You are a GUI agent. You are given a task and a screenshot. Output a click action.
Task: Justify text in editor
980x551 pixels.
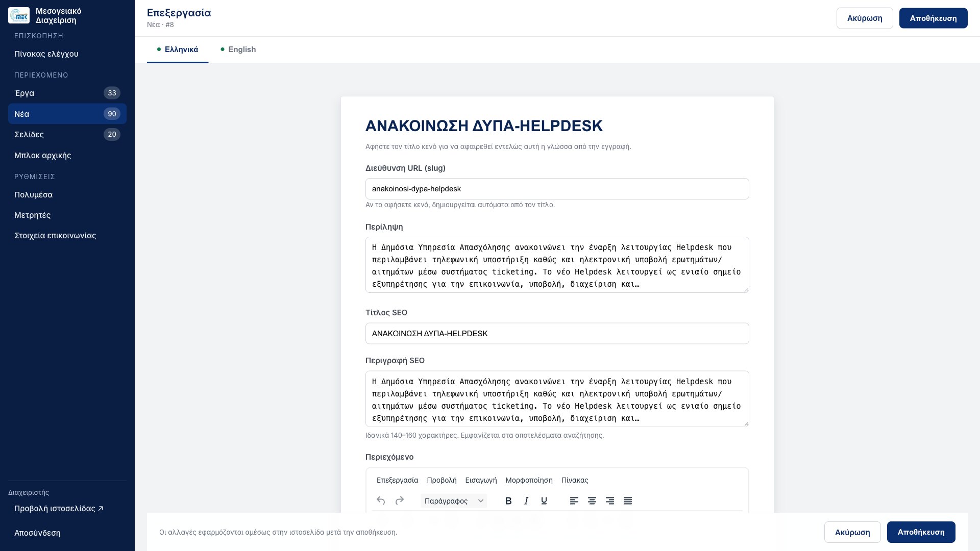(628, 500)
